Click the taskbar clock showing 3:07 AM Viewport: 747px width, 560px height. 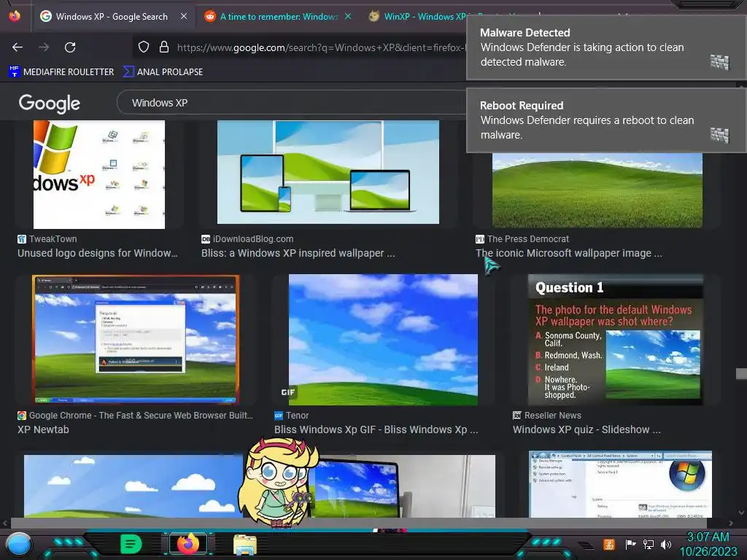pyautogui.click(x=708, y=544)
